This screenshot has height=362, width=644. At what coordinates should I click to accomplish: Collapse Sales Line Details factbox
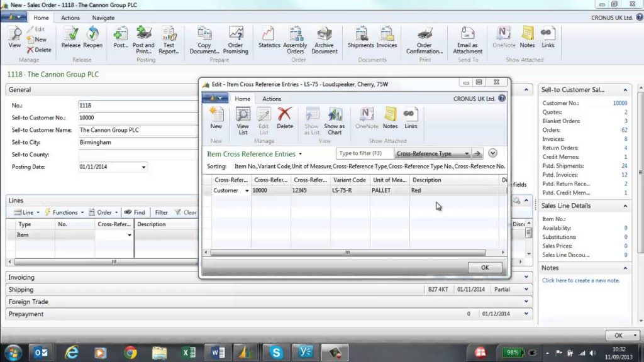(x=625, y=206)
